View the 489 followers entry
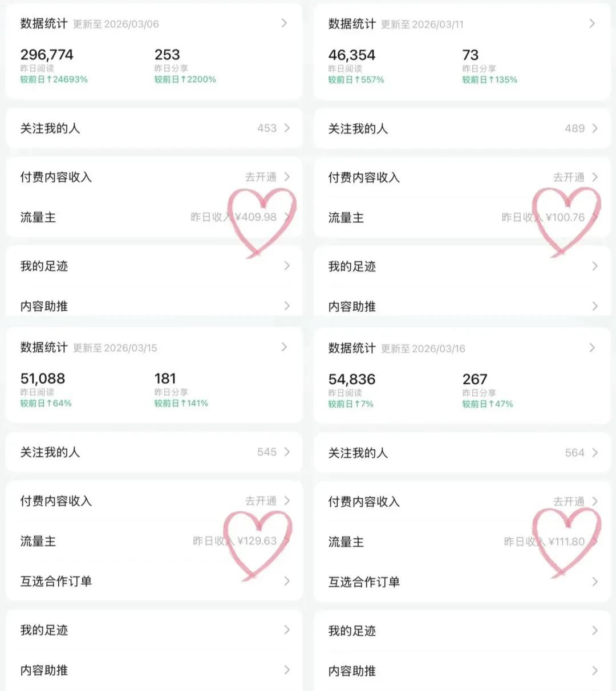The height and width of the screenshot is (691, 616). (462, 129)
